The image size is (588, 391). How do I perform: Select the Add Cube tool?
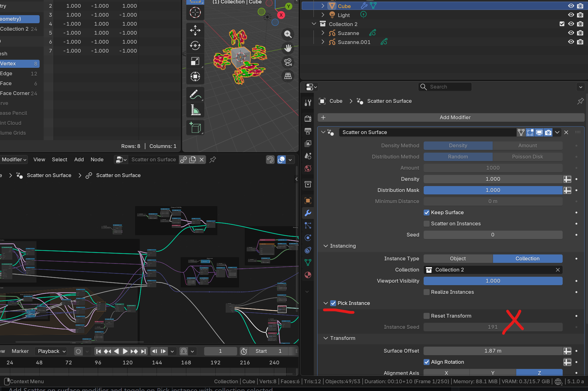tap(195, 128)
